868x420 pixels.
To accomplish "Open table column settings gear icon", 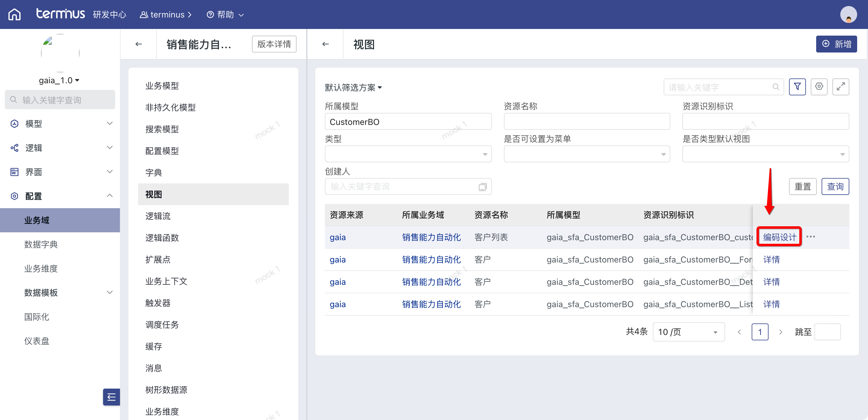I will click(x=819, y=87).
